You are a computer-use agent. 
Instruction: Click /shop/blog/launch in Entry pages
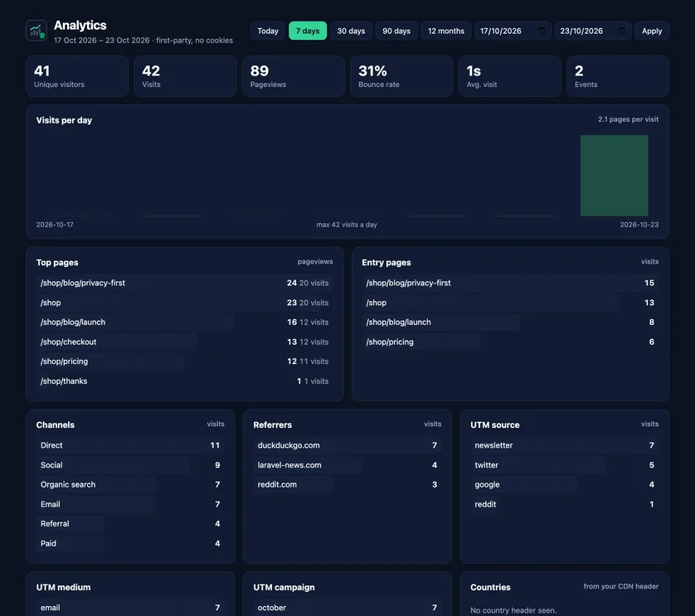point(510,323)
